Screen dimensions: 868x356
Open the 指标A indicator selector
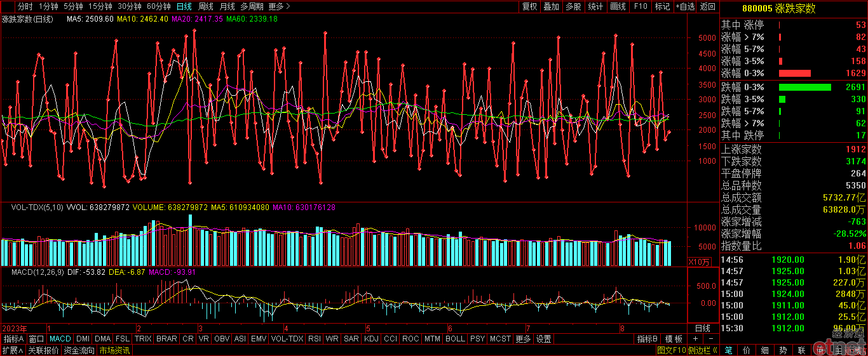click(13, 339)
